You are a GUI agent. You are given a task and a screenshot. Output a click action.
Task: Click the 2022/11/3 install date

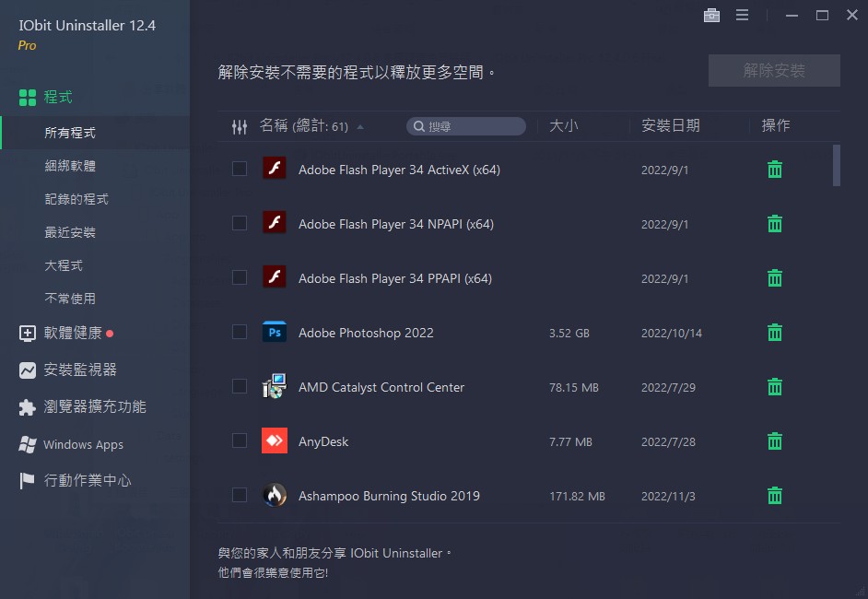pos(668,497)
